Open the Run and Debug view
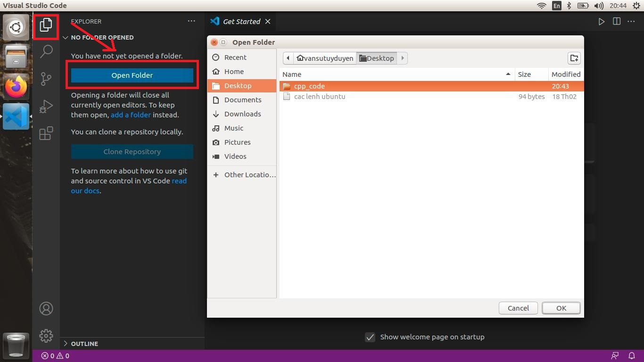The height and width of the screenshot is (362, 644). (46, 107)
